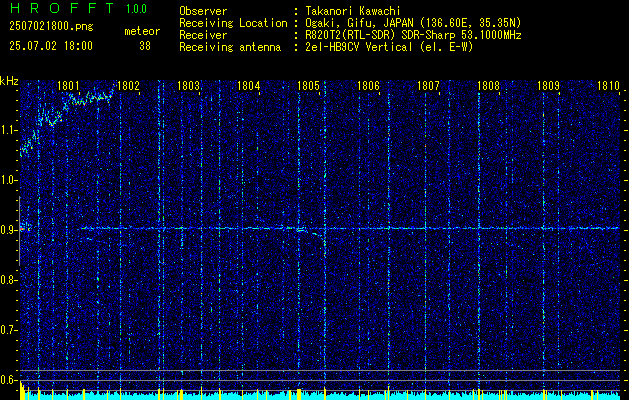The width and height of the screenshot is (629, 400).
Task: Click the 0.7 kHz axis label
Action: pos(8,330)
